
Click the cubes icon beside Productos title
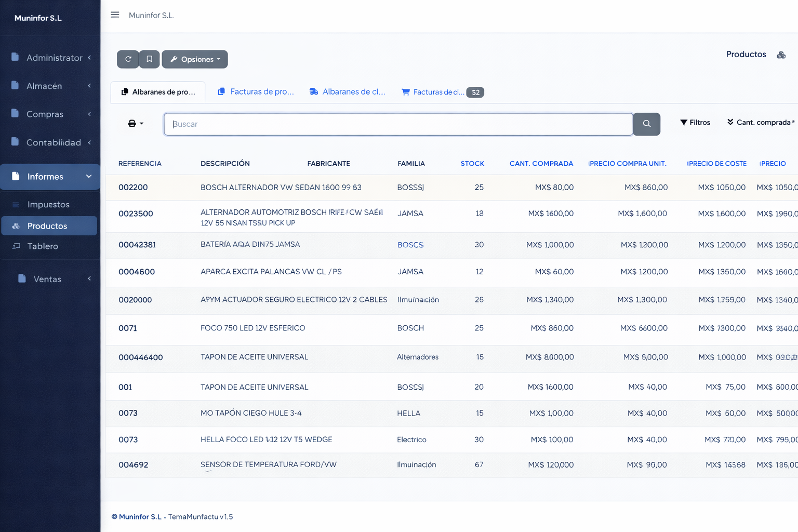[x=781, y=55]
